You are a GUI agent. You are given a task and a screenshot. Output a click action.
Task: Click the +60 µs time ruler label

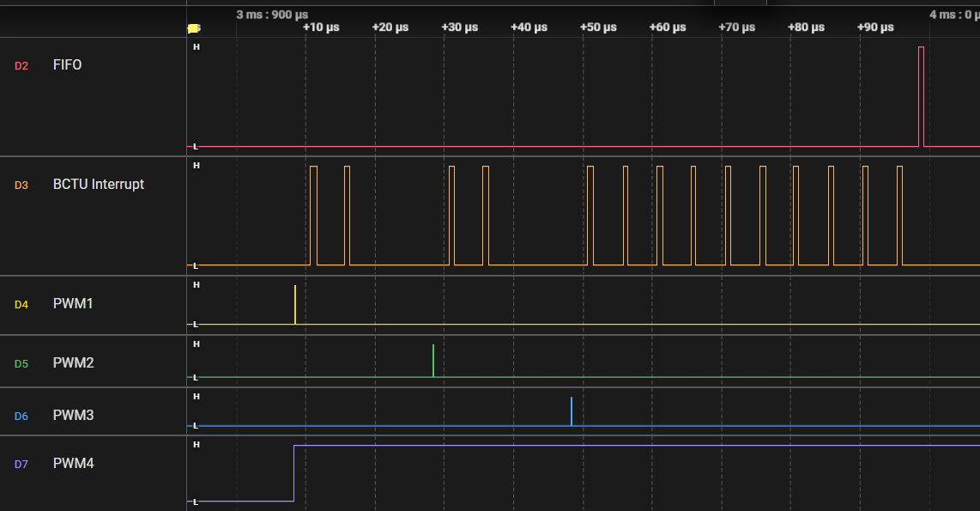(668, 27)
